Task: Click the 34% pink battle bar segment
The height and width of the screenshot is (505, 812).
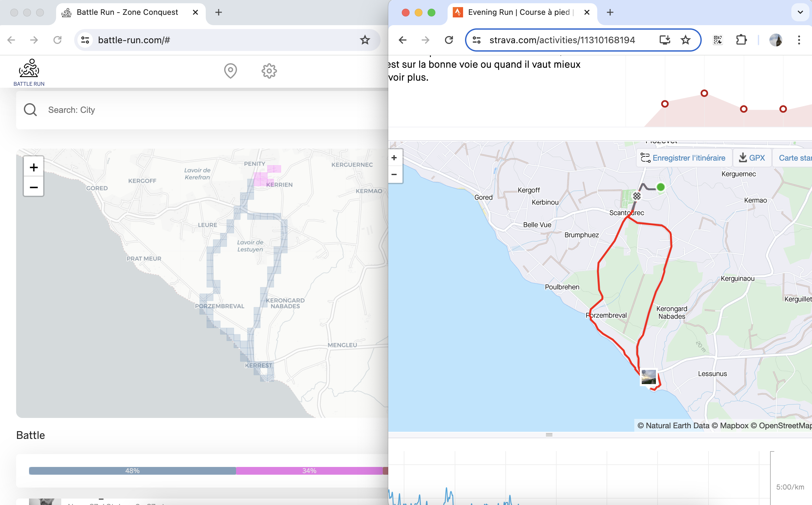Action: click(309, 470)
